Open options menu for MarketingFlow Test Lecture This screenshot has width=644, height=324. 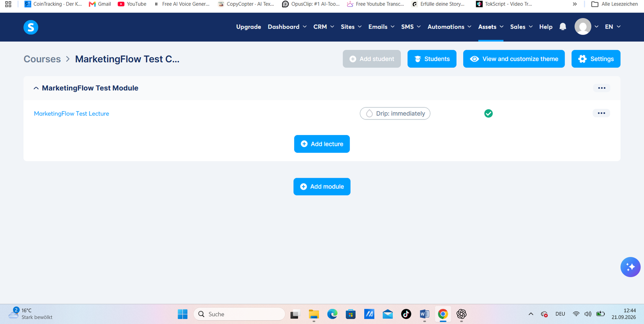[x=601, y=113]
